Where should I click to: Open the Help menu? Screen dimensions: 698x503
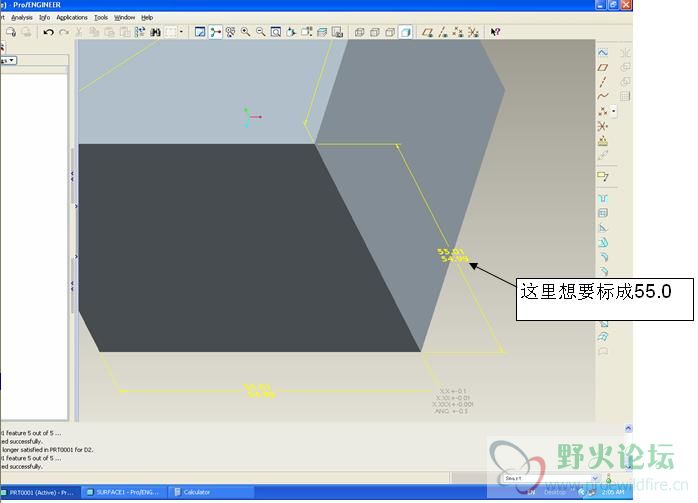pos(147,17)
